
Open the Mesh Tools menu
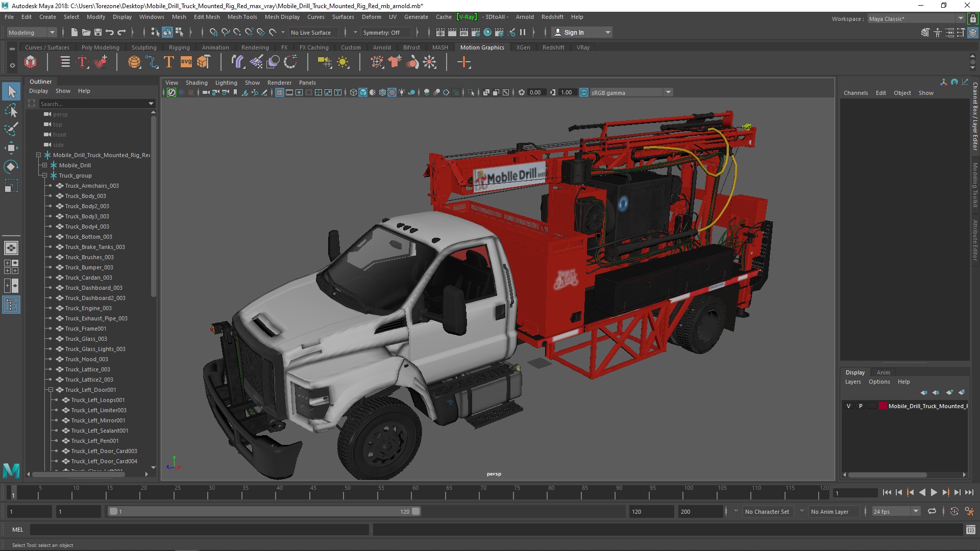[x=242, y=17]
